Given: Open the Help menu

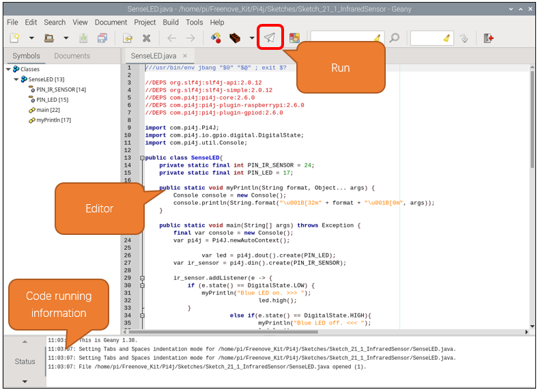Looking at the screenshot, I should [217, 23].
